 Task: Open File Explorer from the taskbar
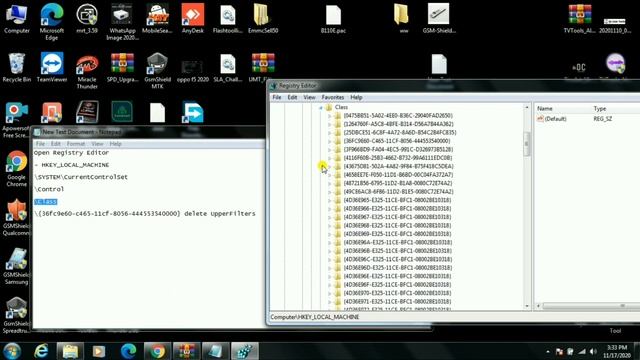tap(70, 351)
